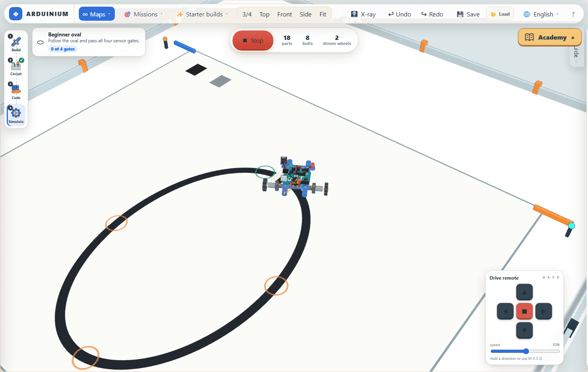The image size is (588, 372).
Task: Open the English language dropdown
Action: (541, 14)
